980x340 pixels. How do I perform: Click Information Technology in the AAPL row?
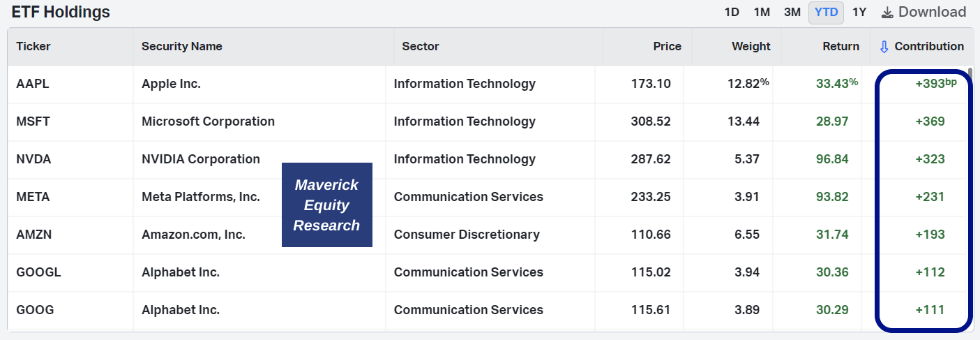click(x=465, y=84)
